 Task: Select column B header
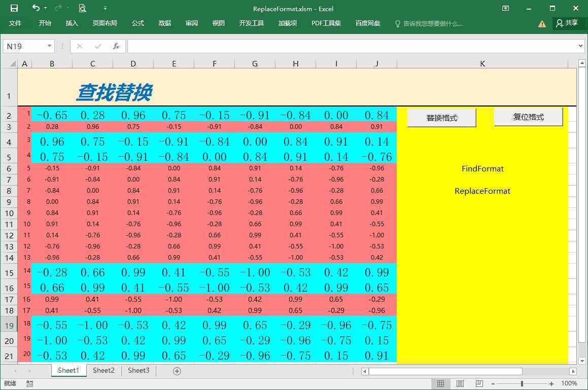pos(52,64)
